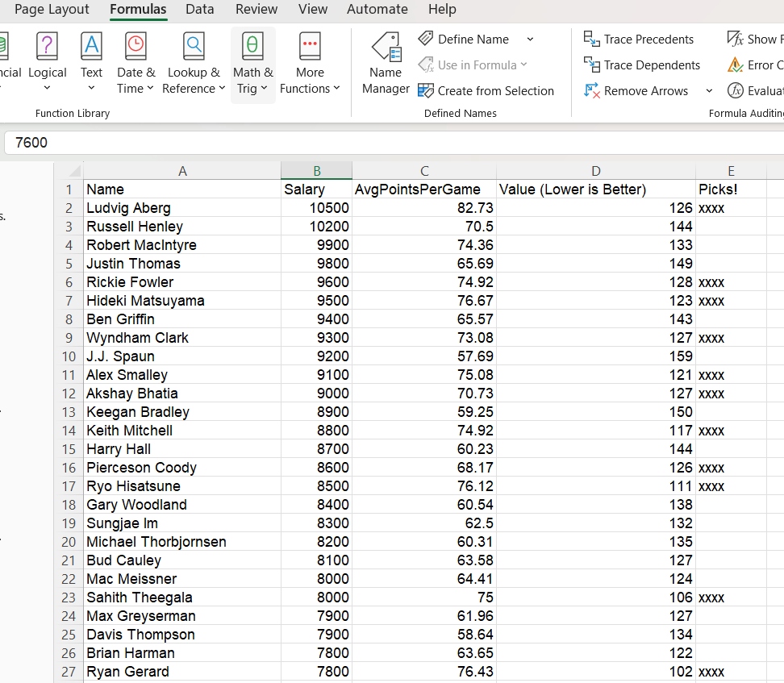Open the Date & Time functions icon
This screenshot has width=784, height=683.
point(136,46)
